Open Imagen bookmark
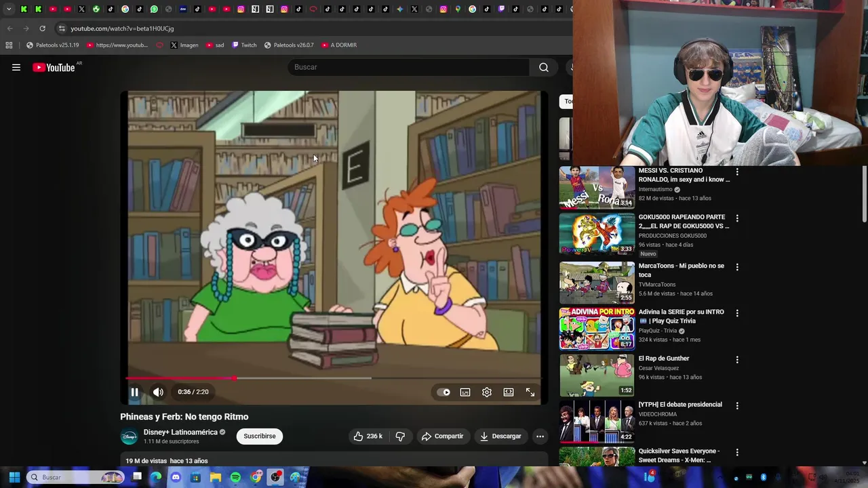This screenshot has height=488, width=868. (x=184, y=45)
